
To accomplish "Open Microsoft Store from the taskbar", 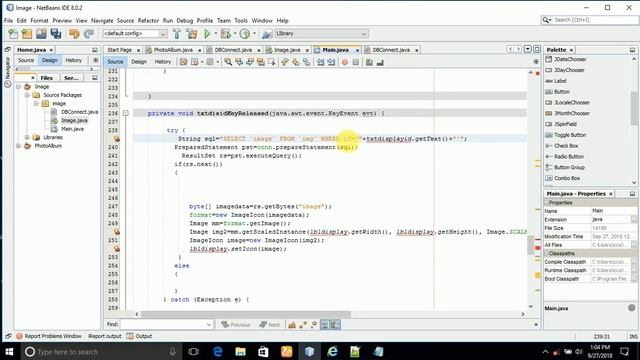I will click(263, 351).
